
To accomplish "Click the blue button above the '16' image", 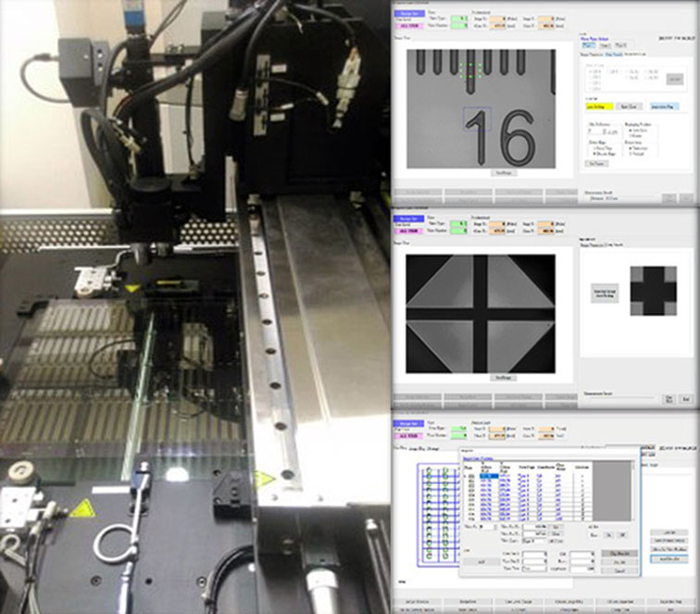I will 409,14.
